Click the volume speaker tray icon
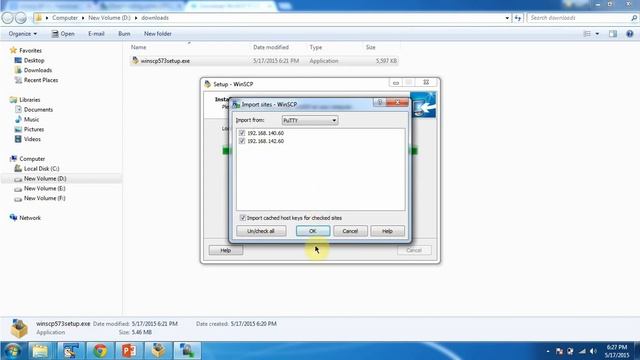 tap(593, 351)
